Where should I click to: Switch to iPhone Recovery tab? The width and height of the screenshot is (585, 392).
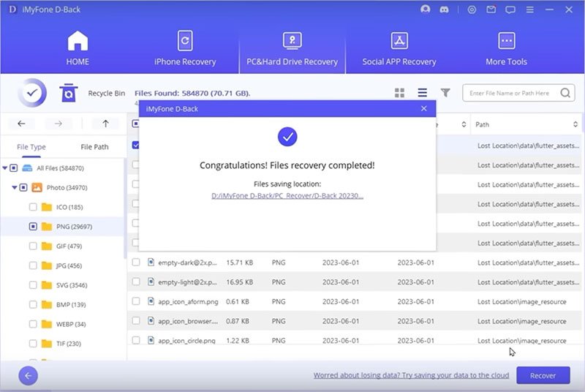tap(185, 48)
